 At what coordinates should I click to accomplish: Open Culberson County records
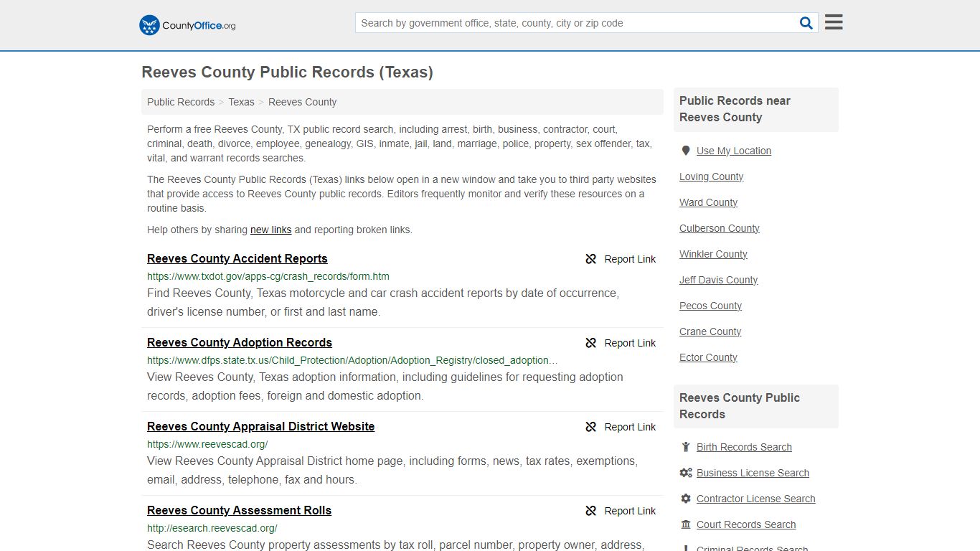point(720,228)
